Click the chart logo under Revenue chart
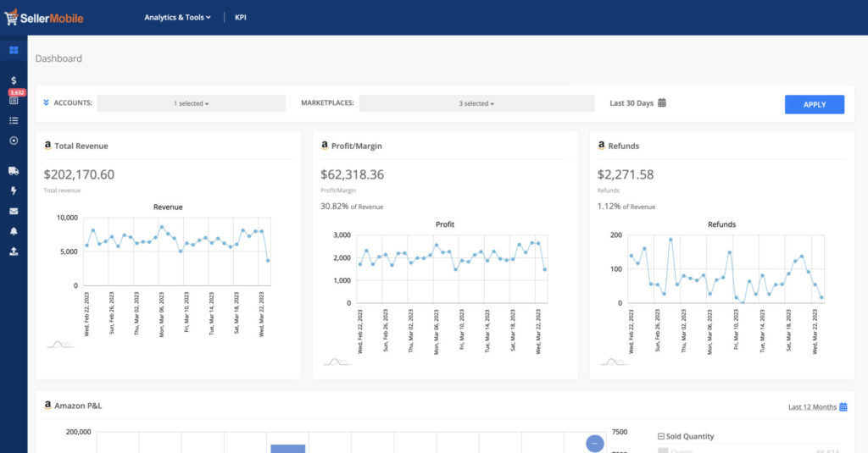 [x=60, y=345]
